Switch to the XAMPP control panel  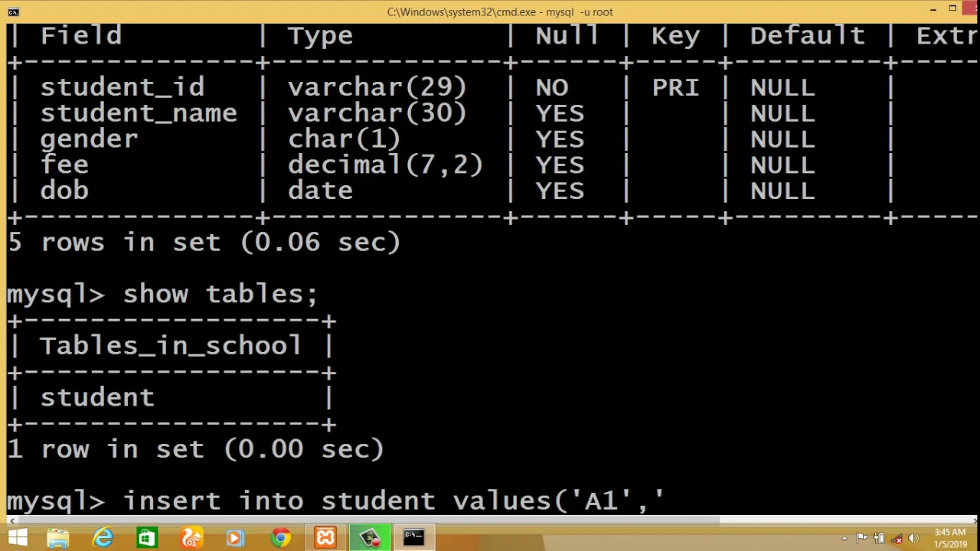coord(325,538)
